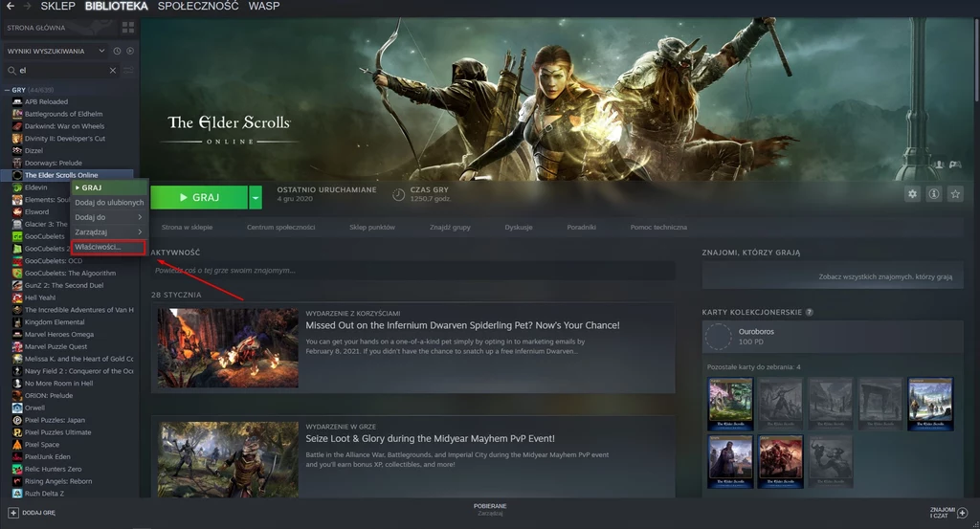Click the red trading card in bottom row
The height and width of the screenshot is (529, 980).
780,461
